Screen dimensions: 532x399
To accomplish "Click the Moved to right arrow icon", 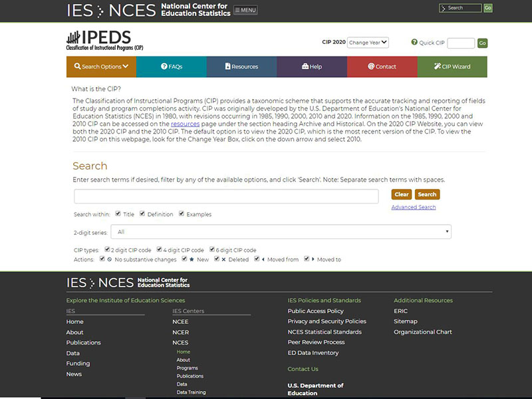I will 313,259.
